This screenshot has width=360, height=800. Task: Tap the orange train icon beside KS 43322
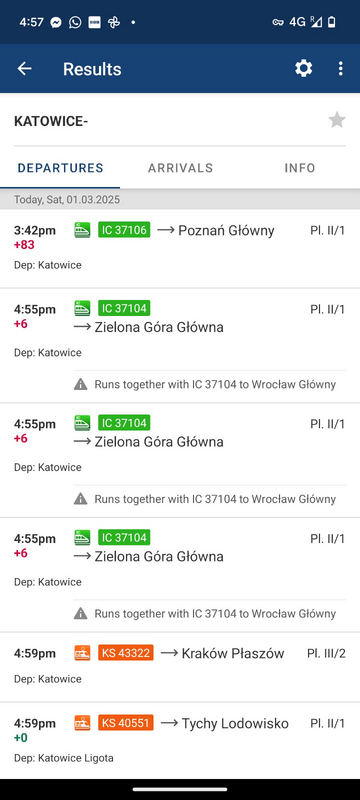[82, 653]
